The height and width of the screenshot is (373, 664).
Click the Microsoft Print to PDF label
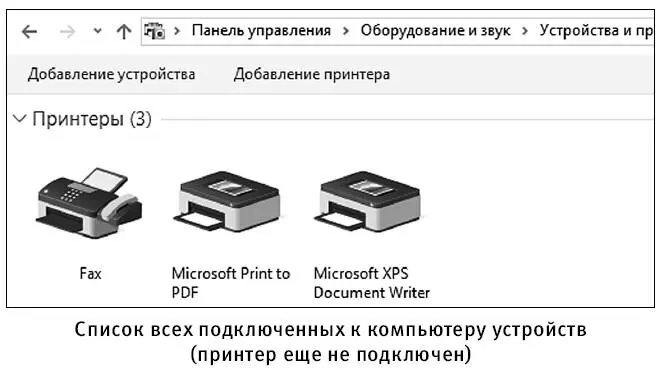pyautogui.click(x=231, y=283)
